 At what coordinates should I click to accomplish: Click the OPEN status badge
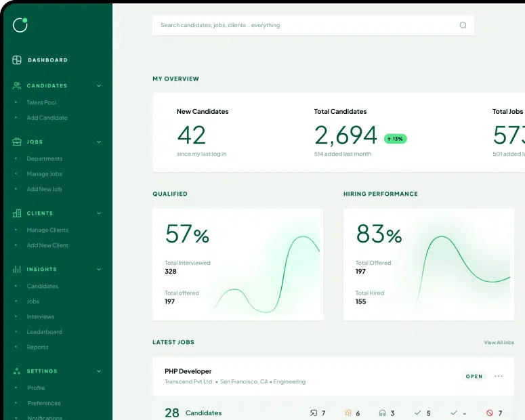pos(474,377)
